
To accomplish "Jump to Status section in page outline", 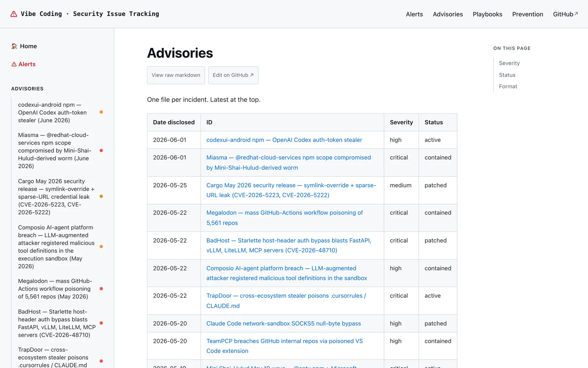I will click(507, 75).
